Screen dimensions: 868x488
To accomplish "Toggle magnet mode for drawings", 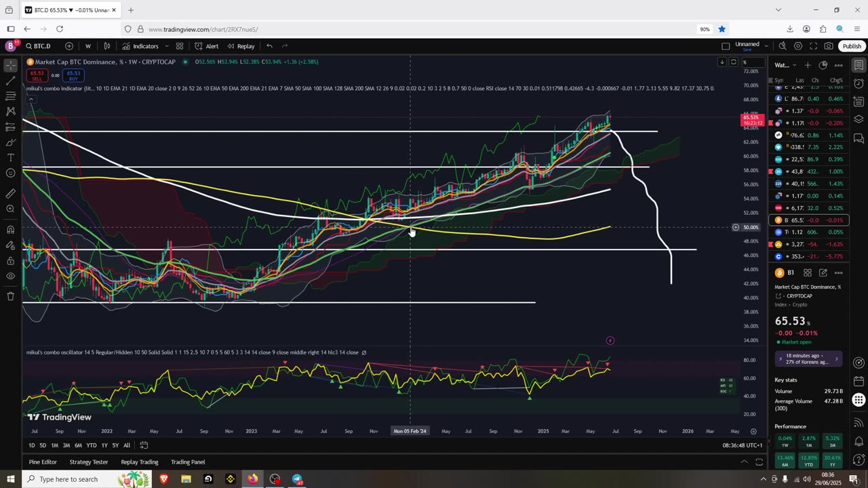I will [x=10, y=229].
